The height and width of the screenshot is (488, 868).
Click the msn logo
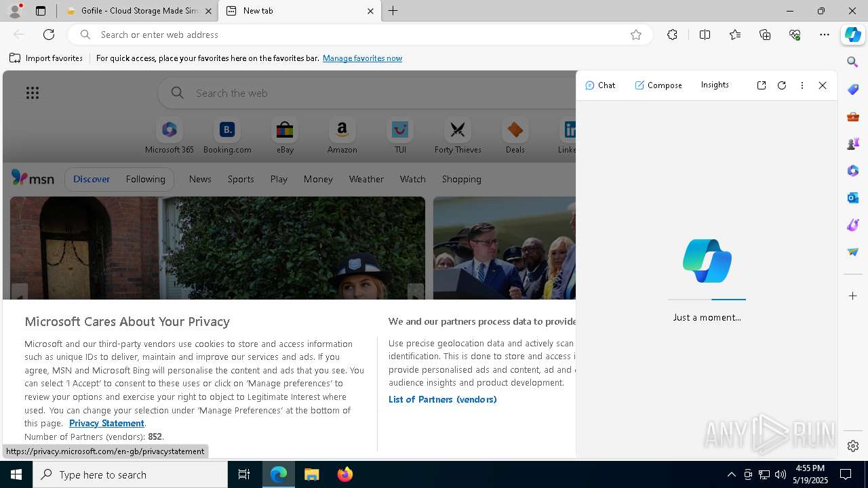pyautogui.click(x=33, y=178)
